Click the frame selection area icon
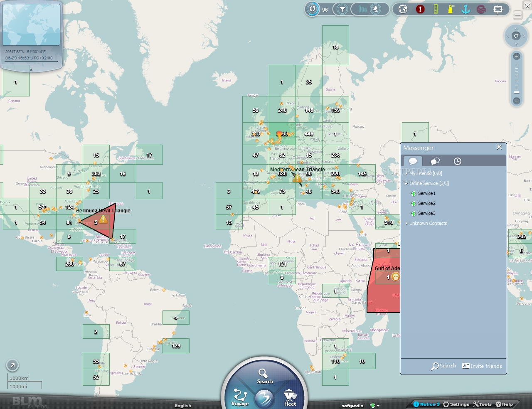 coord(498,9)
